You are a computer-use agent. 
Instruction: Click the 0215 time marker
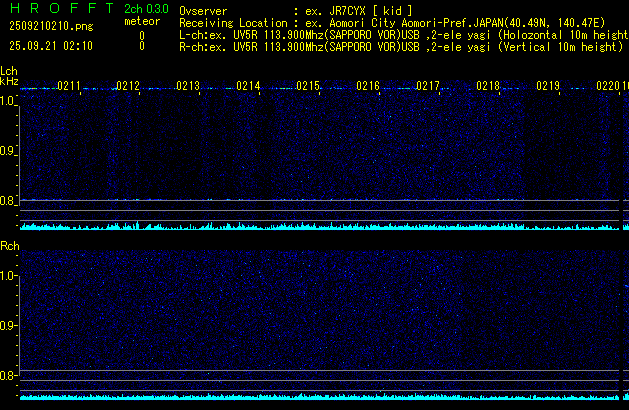point(308,87)
